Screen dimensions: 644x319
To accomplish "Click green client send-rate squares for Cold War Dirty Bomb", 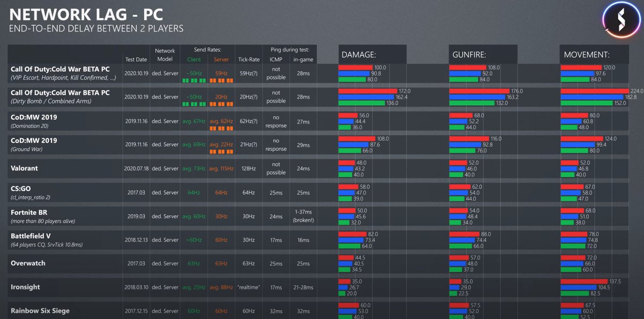I will click(x=194, y=105).
